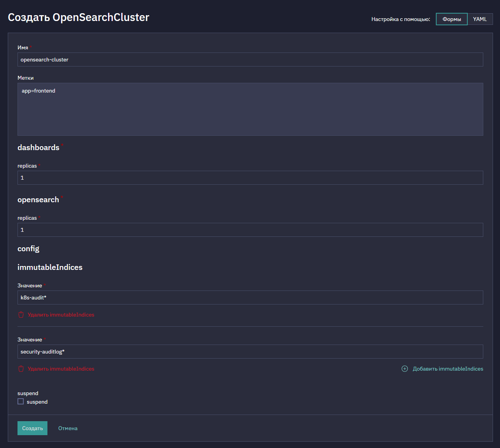Focus the Имя field with opensearch-cluster
Viewport: 500px width, 448px height.
pyautogui.click(x=250, y=59)
